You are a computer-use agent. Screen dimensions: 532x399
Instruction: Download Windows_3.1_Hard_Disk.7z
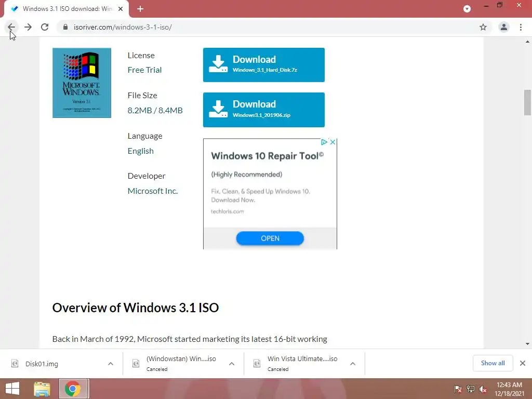tap(263, 65)
